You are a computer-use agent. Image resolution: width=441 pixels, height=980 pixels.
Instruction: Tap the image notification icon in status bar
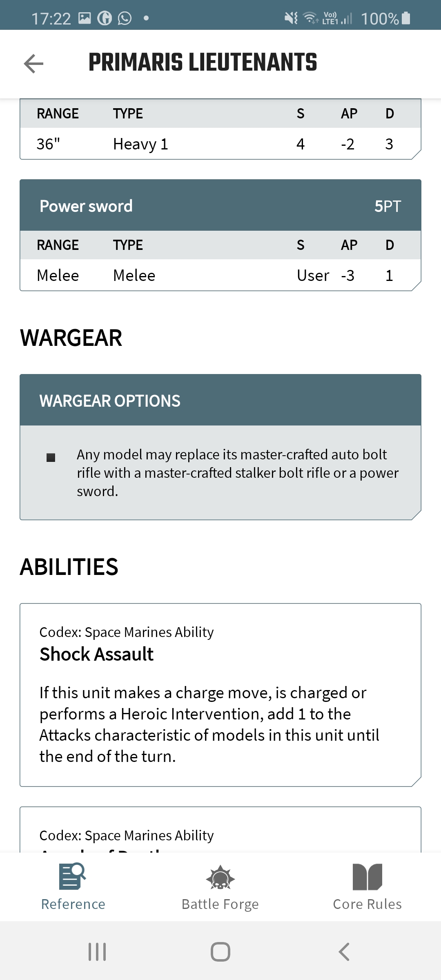(85, 18)
